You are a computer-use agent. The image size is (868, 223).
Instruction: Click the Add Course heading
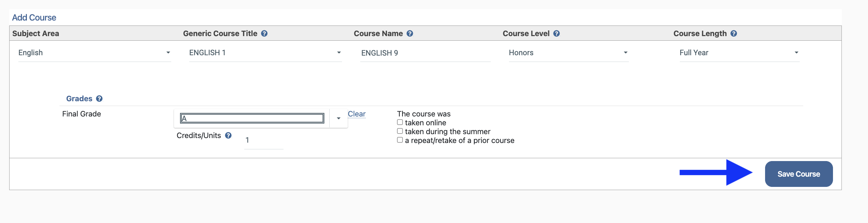pyautogui.click(x=34, y=18)
